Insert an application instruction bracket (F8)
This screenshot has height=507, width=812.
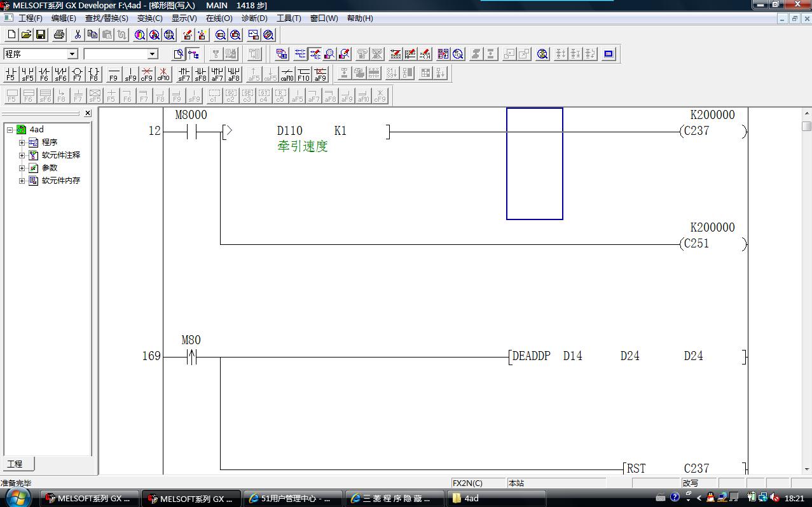(93, 74)
